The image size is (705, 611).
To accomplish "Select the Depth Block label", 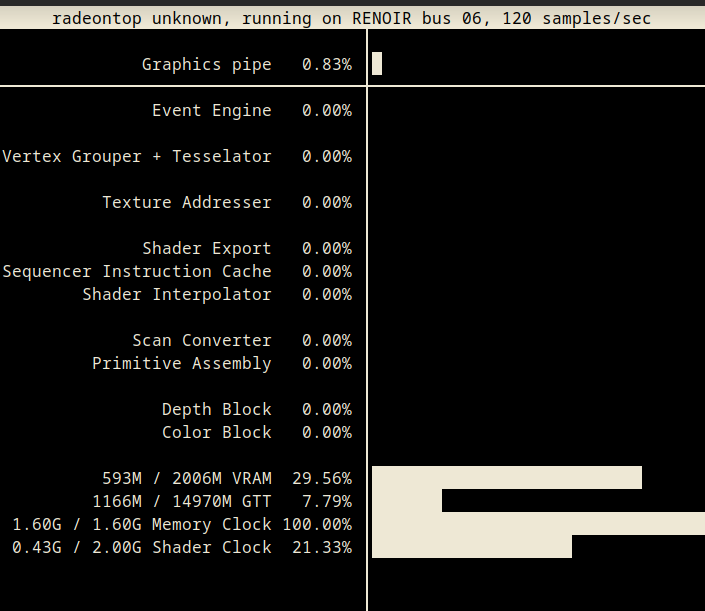I will [217, 410].
